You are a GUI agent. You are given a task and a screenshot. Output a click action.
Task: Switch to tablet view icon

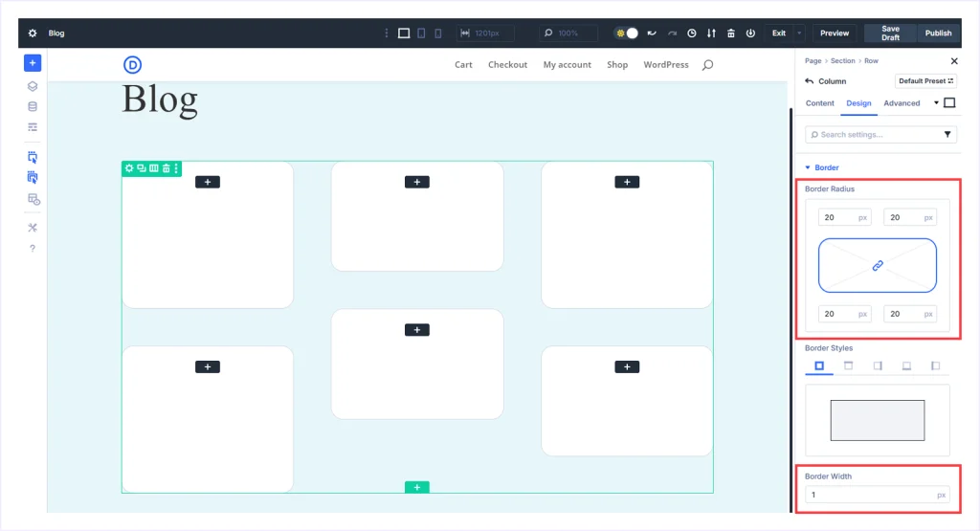pos(421,33)
